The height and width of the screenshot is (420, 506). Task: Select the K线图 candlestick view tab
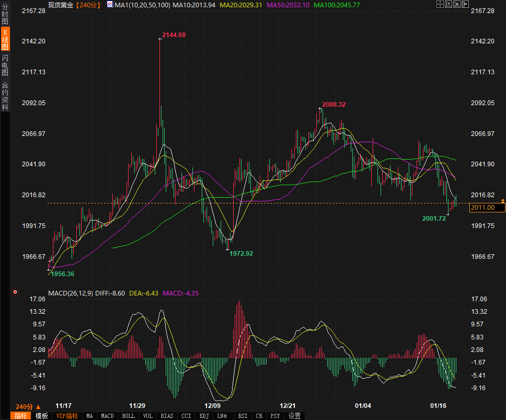click(5, 40)
